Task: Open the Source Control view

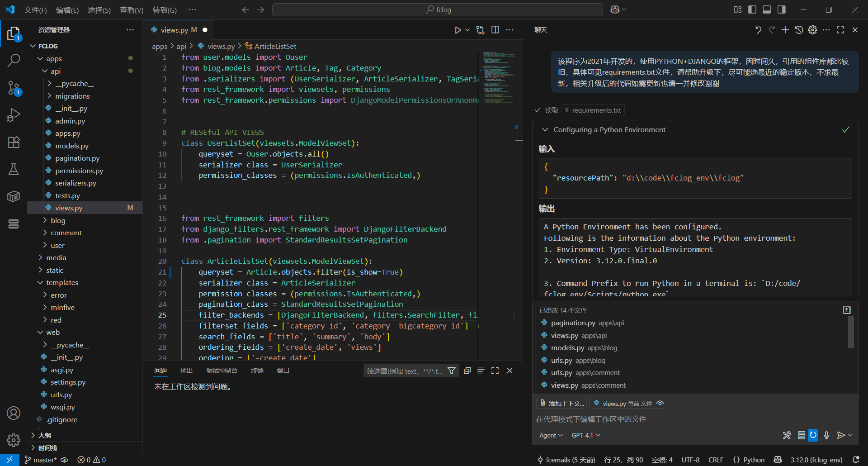Action: [x=14, y=88]
